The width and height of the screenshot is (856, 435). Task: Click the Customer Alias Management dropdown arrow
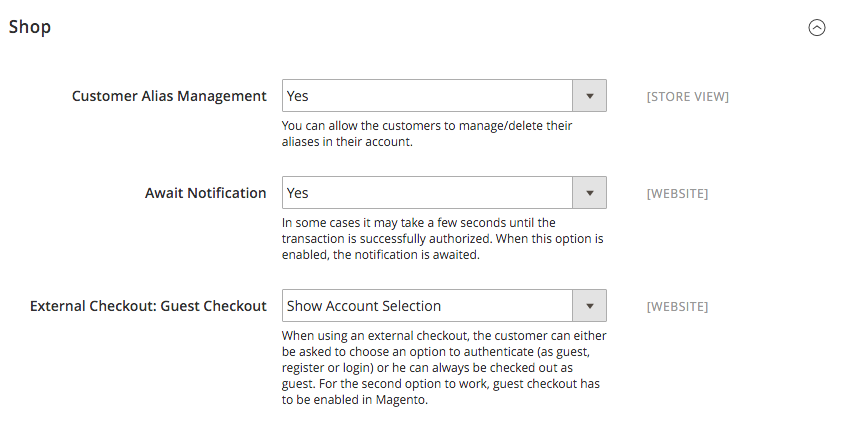point(589,96)
